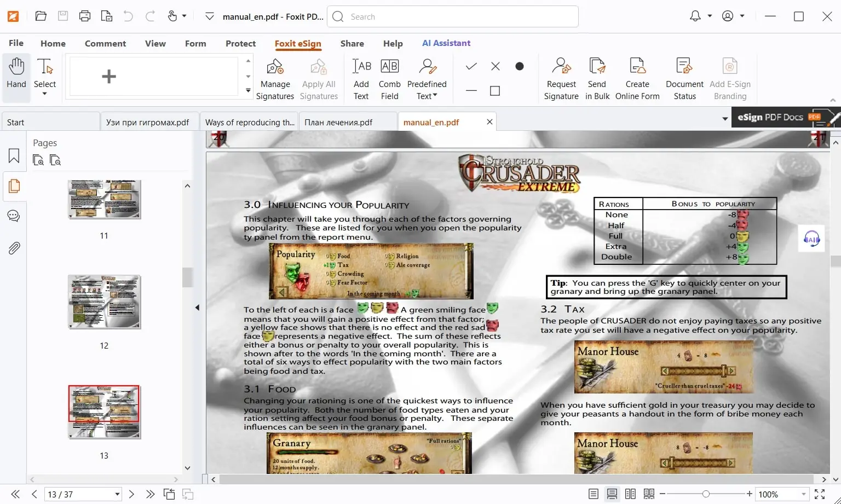This screenshot has height=504, width=841.
Task: Click the eSign PDF Docs banner
Action: tap(786, 117)
